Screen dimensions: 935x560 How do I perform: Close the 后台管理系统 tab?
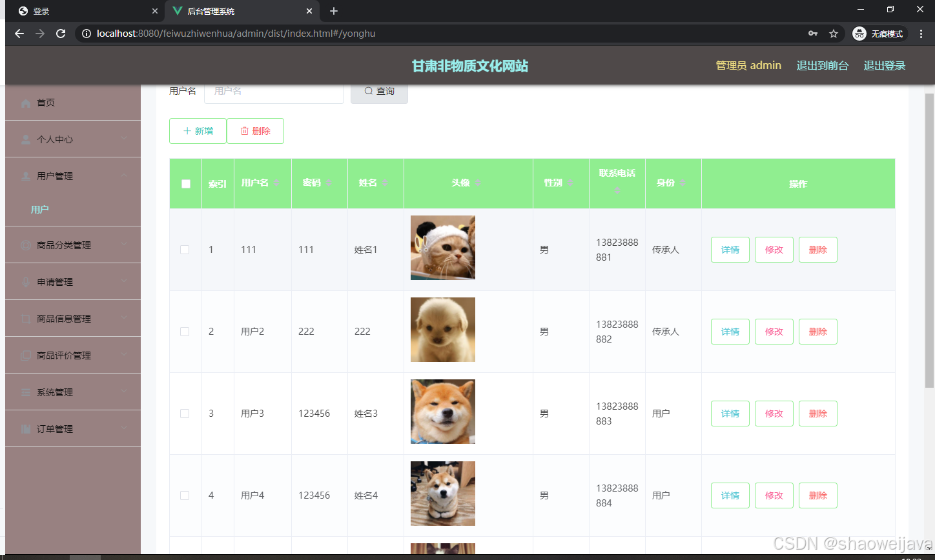coord(309,11)
